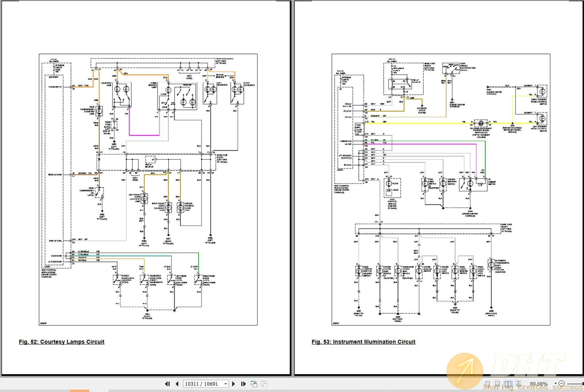
Task: Go back to previous view icon
Action: point(254,384)
